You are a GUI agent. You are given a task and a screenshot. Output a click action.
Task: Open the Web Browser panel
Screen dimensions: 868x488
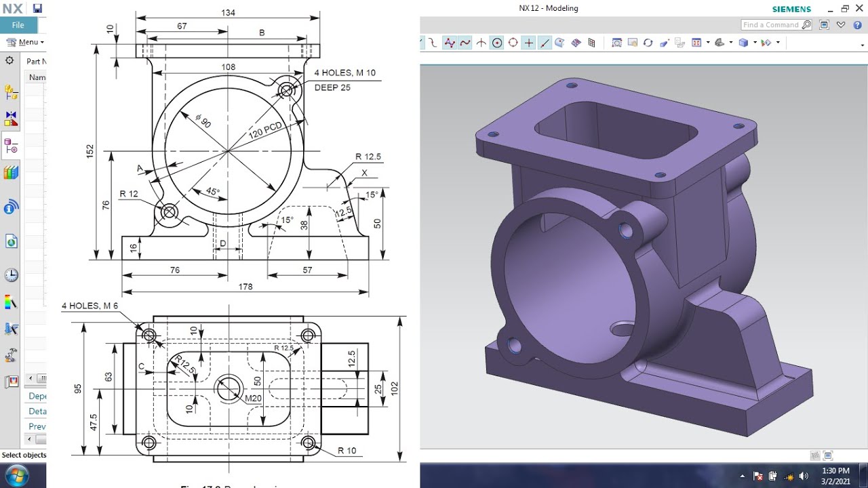[11, 241]
